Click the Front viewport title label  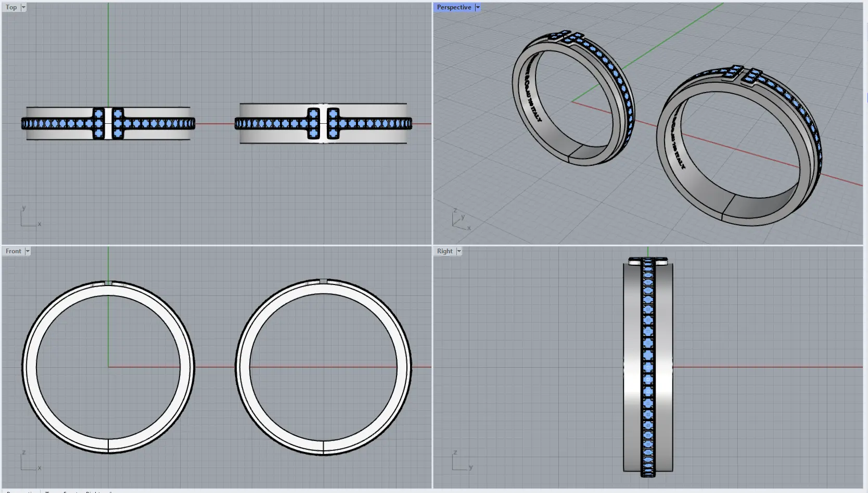click(13, 251)
